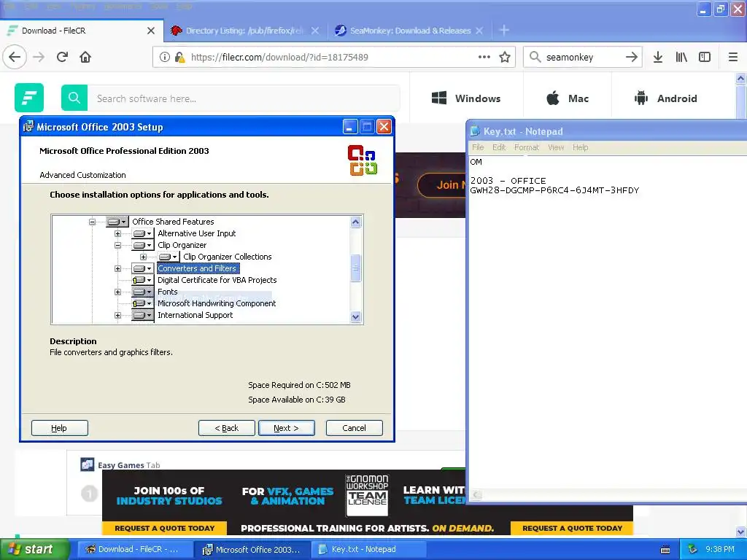The width and height of the screenshot is (747, 560).
Task: Open Notepad Format menu
Action: [527, 147]
